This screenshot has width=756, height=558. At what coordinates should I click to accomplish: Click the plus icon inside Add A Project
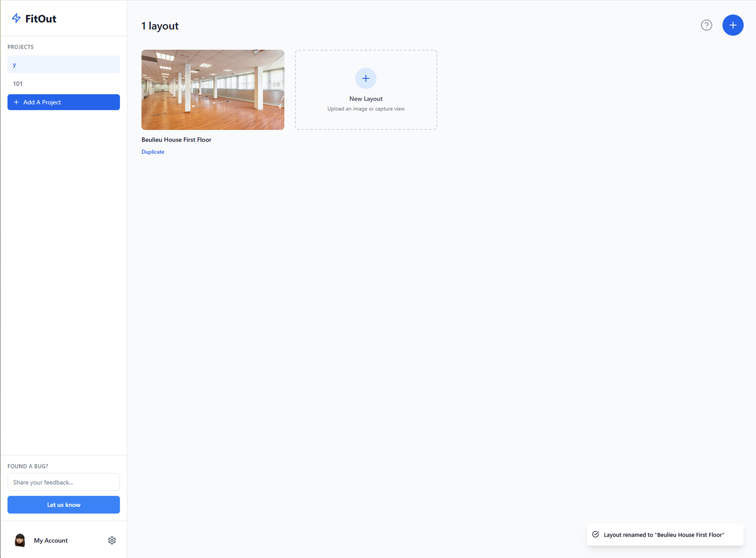[17, 102]
